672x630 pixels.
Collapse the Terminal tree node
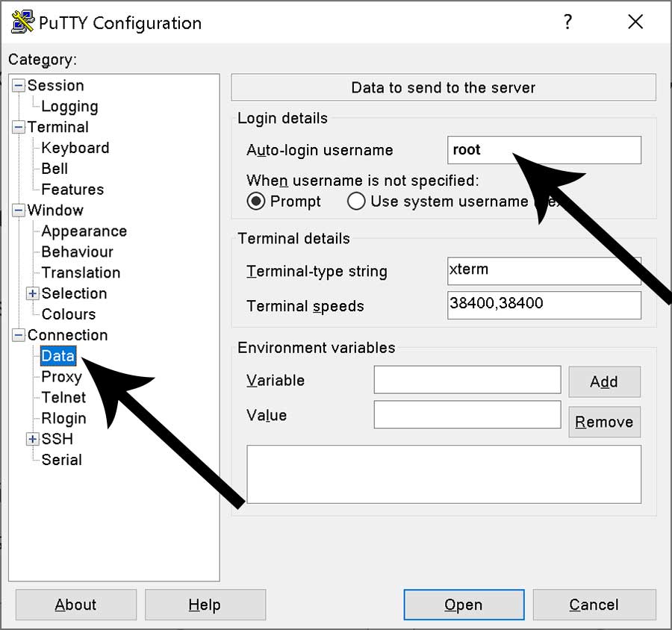point(19,128)
